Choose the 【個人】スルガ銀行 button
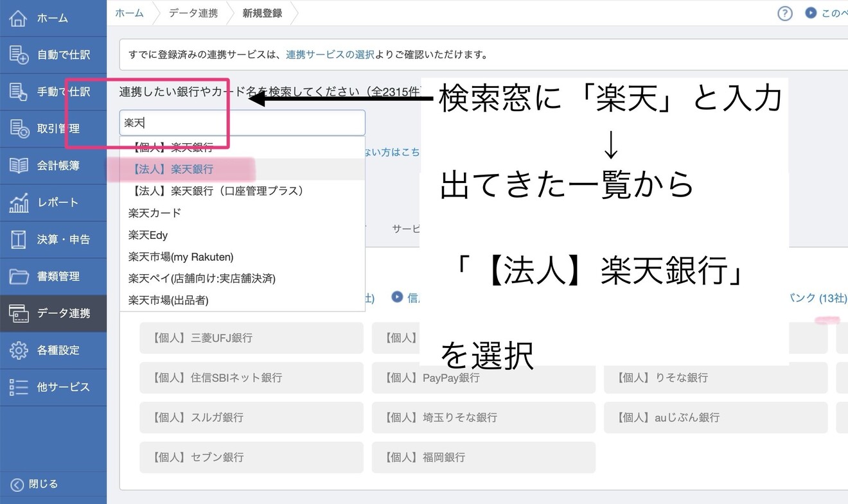 (x=251, y=417)
